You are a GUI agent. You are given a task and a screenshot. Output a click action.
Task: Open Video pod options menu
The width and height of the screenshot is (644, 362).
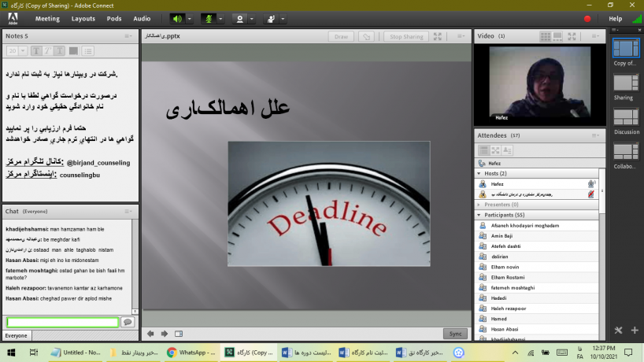tap(595, 36)
